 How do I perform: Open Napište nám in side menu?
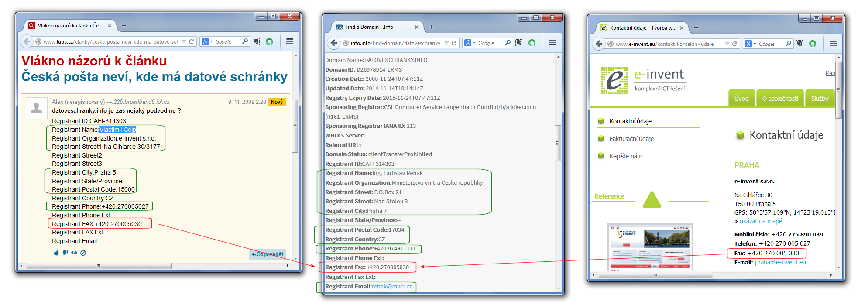(x=626, y=156)
